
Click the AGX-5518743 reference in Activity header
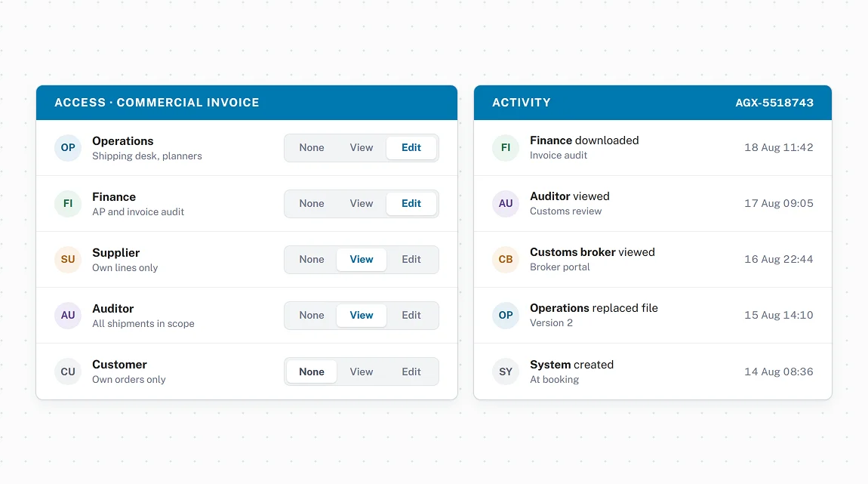click(774, 103)
